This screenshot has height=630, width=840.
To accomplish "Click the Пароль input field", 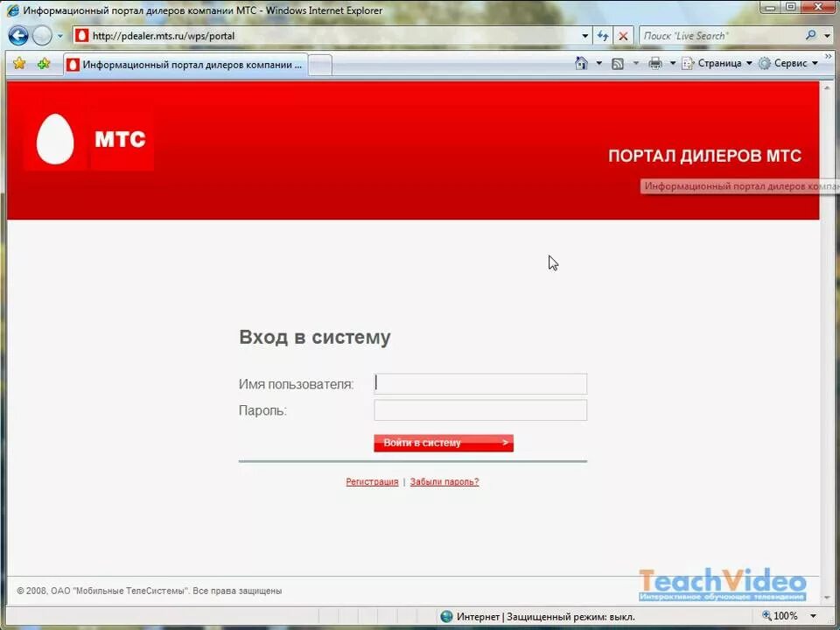I will (x=480, y=410).
